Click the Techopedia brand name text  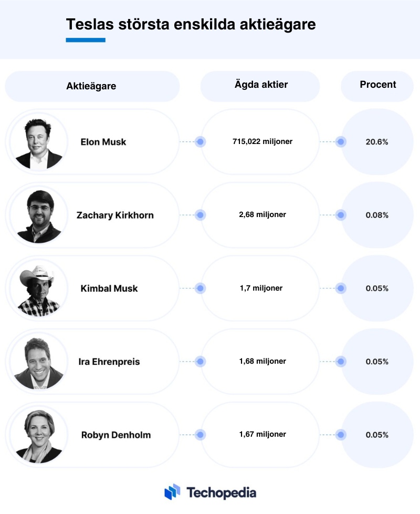[222, 492]
